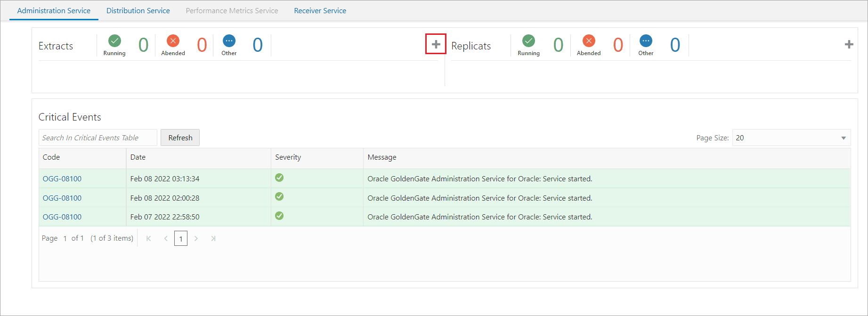Image resolution: width=868 pixels, height=316 pixels.
Task: Open the Page Size dropdown
Action: pos(791,138)
